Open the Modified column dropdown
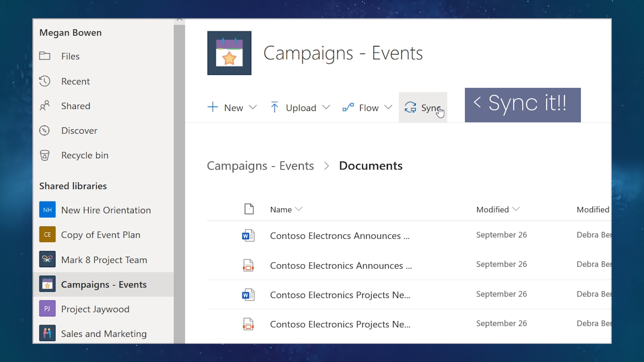Viewport: 644px width, 362px height. 516,209
